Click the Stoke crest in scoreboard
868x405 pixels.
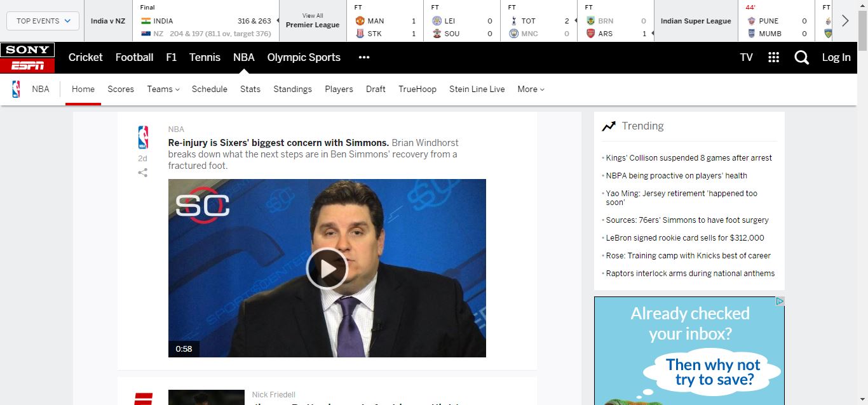click(360, 34)
